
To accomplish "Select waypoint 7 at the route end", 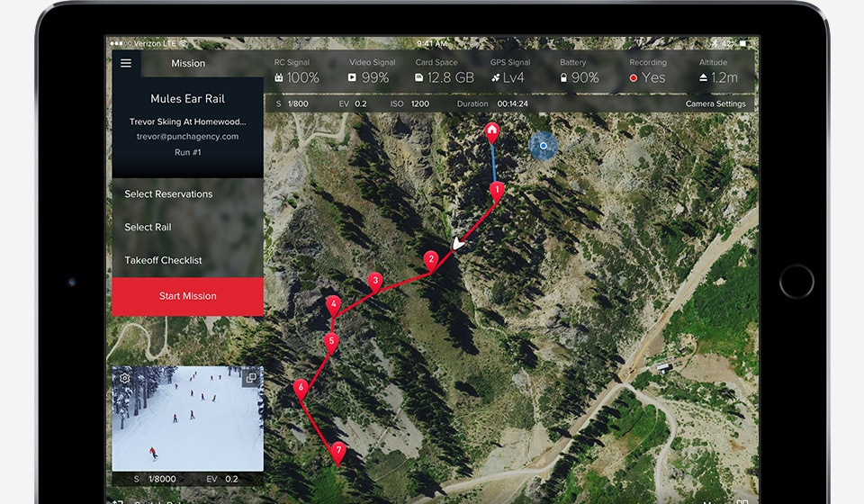I will [338, 450].
